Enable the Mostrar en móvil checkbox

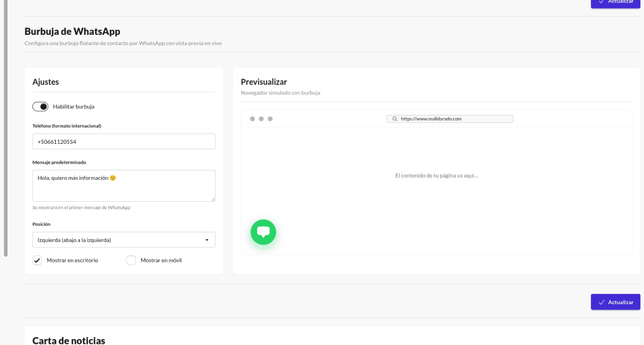pos(131,260)
